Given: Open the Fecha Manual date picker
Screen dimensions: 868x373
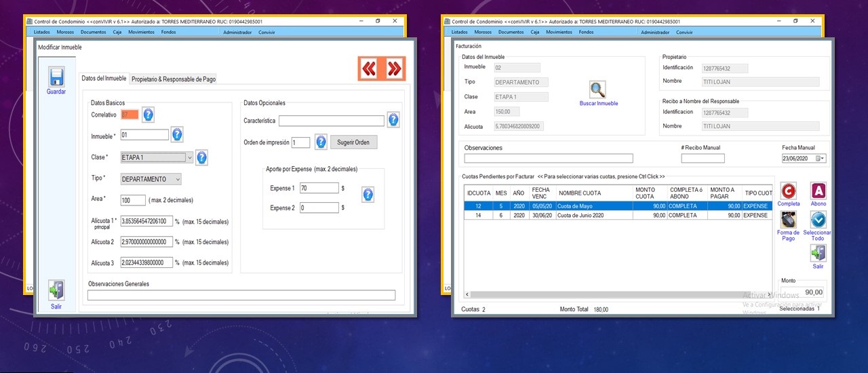Looking at the screenshot, I should point(821,159).
